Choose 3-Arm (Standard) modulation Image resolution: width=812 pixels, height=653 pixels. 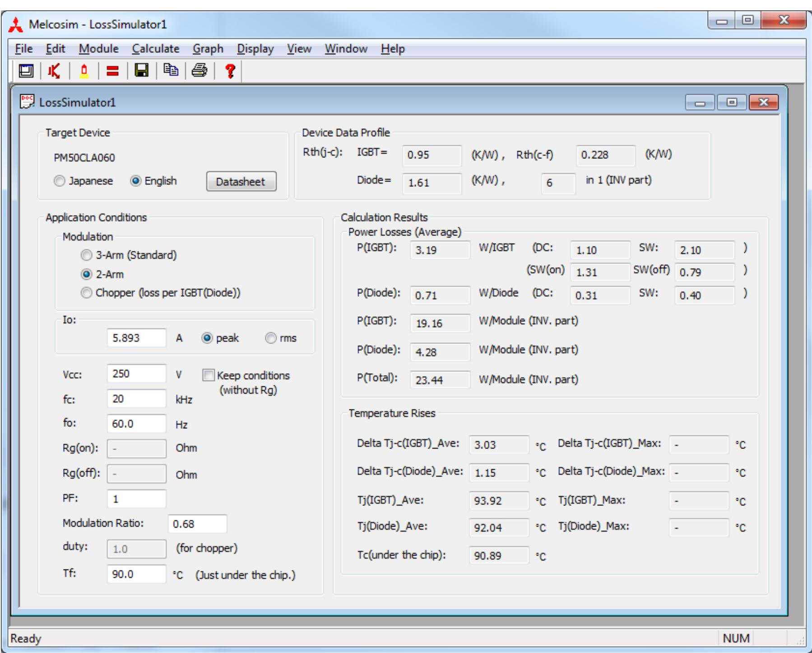click(x=86, y=255)
